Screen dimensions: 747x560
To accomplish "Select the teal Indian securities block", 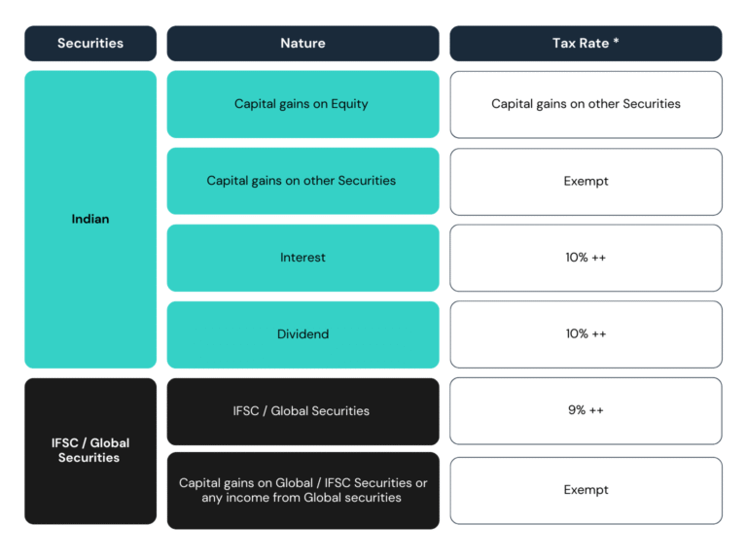I will coord(90,219).
